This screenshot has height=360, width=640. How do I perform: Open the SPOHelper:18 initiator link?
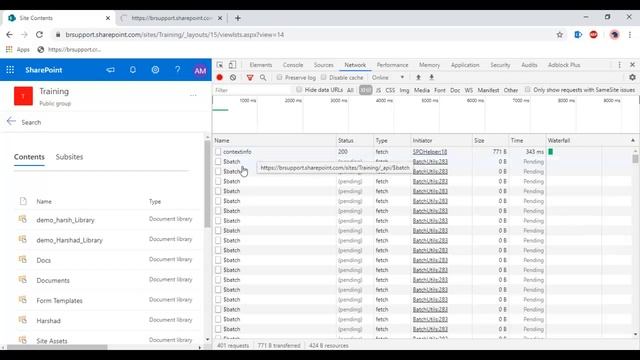[x=430, y=151]
